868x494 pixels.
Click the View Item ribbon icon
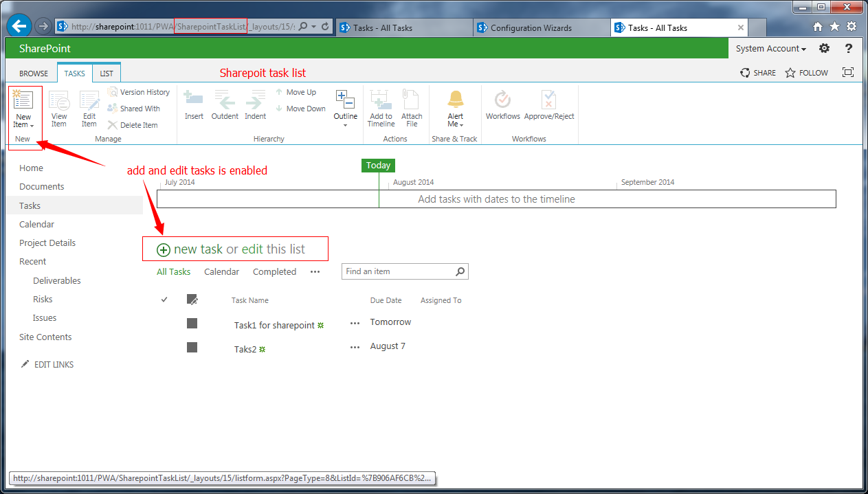click(x=59, y=100)
